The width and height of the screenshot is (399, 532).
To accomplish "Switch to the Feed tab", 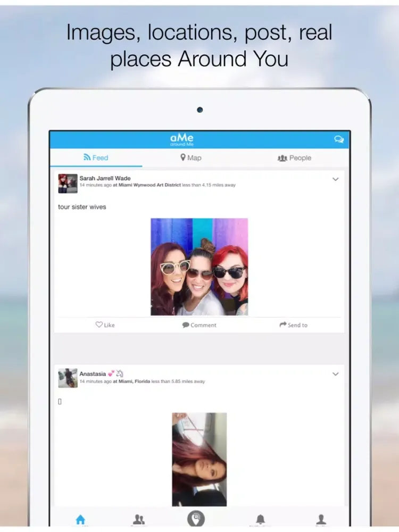I will [x=96, y=158].
